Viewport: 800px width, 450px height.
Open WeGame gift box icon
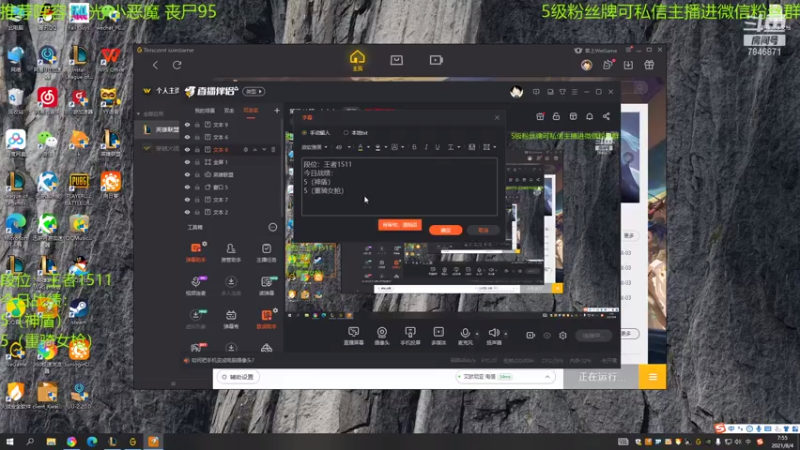click(649, 65)
